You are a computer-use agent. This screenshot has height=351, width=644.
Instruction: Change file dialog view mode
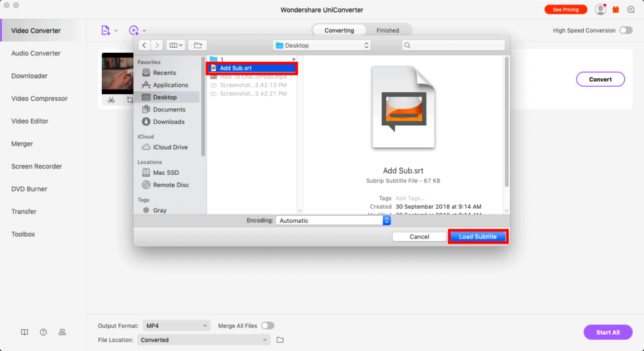tap(176, 45)
